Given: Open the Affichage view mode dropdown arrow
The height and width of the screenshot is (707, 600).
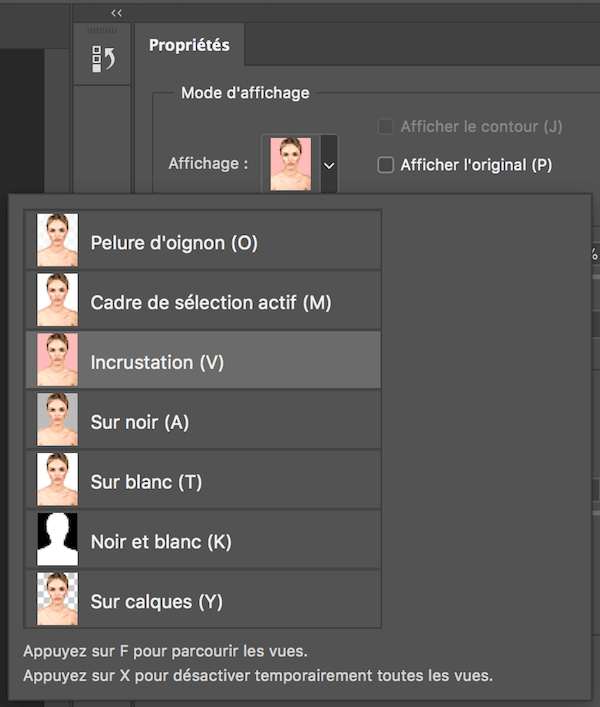Looking at the screenshot, I should (x=328, y=164).
